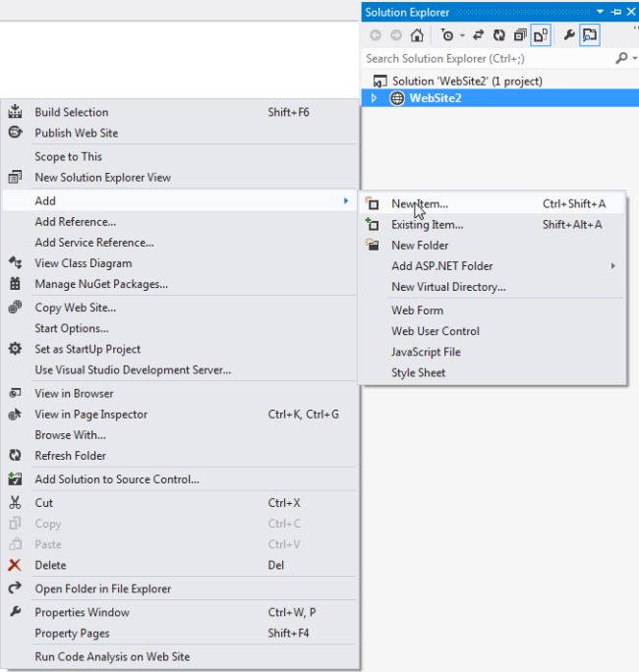This screenshot has height=672, width=639.
Task: Click New Folder in Add submenu
Action: click(x=493, y=246)
